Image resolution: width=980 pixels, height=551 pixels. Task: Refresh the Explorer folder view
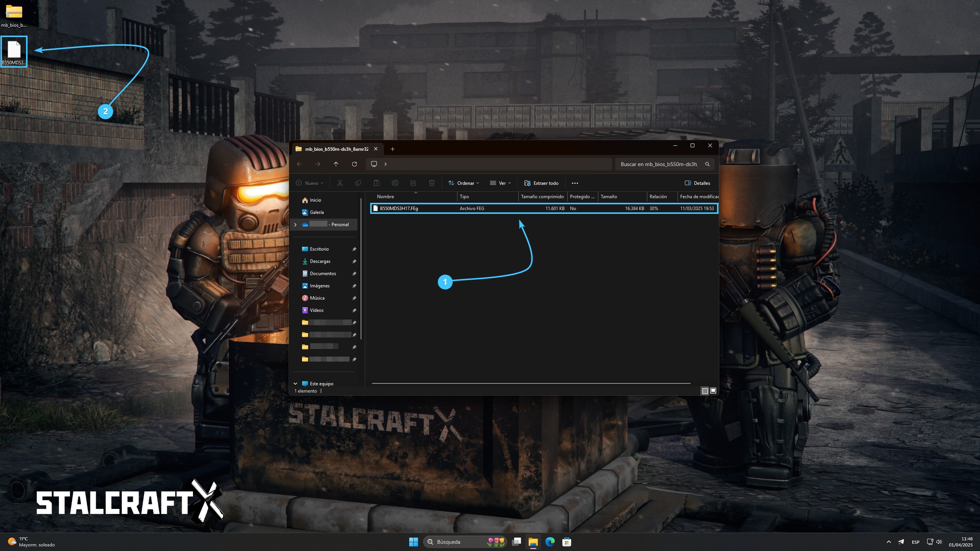(354, 164)
